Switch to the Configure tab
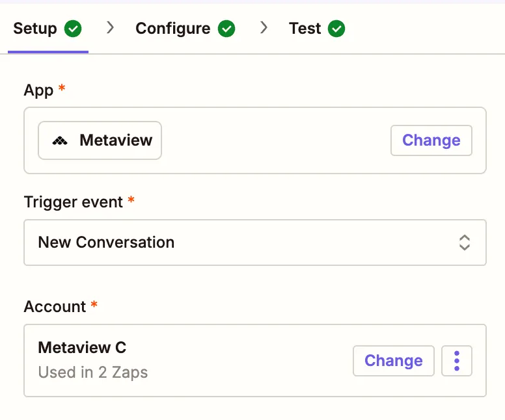Screen dimensions: 505x420 (185, 29)
